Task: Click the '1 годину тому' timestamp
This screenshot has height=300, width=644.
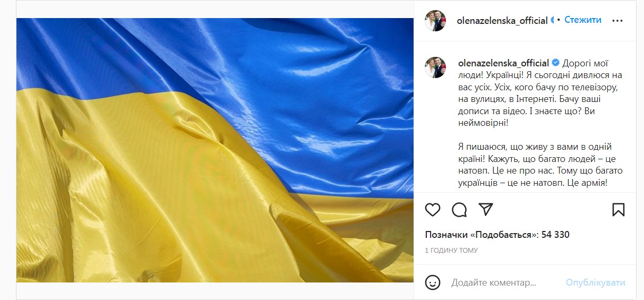Action: [451, 250]
